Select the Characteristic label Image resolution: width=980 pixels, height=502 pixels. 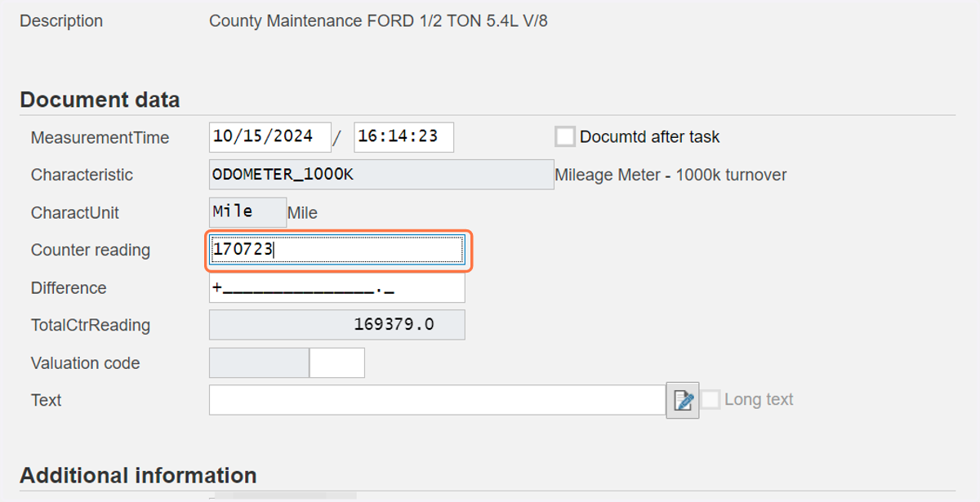(82, 175)
